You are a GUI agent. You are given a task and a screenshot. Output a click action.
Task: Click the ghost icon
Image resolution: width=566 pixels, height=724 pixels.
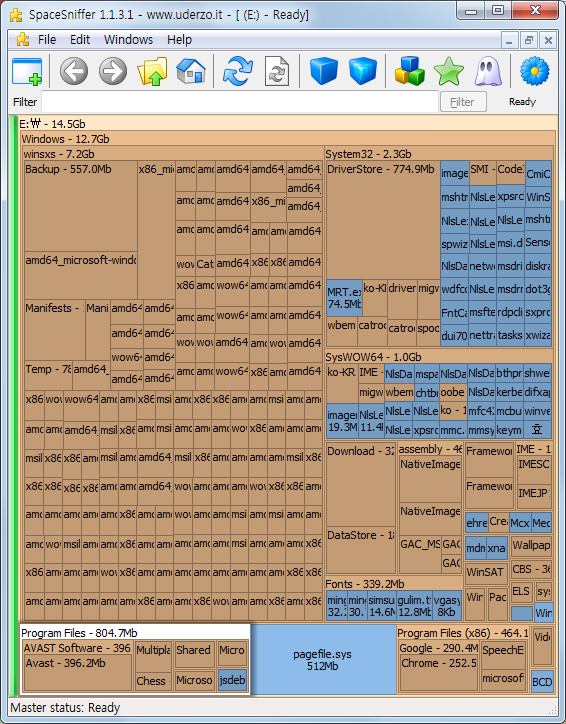pyautogui.click(x=488, y=71)
